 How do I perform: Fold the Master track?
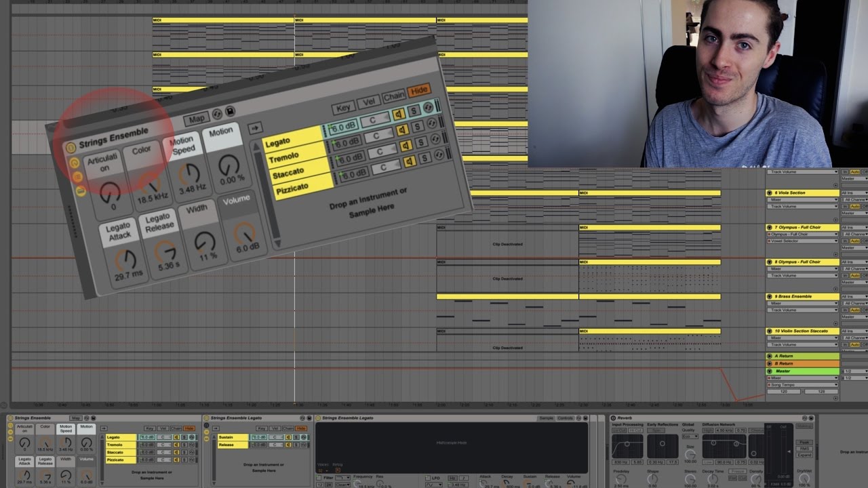coord(769,371)
